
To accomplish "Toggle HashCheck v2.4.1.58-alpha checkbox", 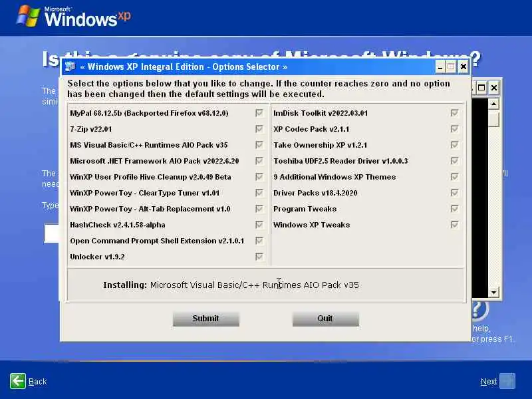I will [259, 225].
